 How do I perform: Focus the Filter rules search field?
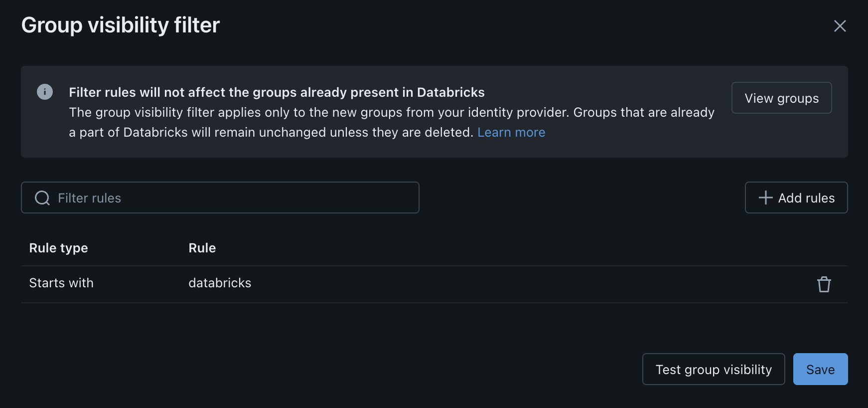220,198
